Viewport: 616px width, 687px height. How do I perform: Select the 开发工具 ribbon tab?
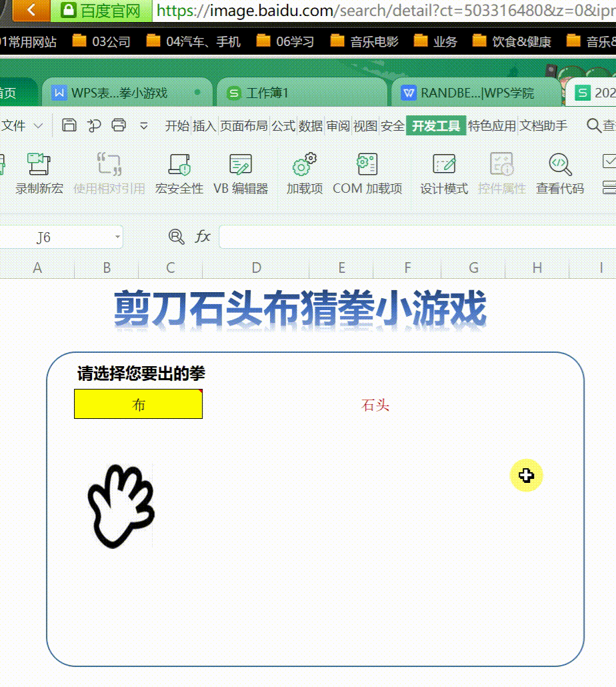tap(436, 126)
